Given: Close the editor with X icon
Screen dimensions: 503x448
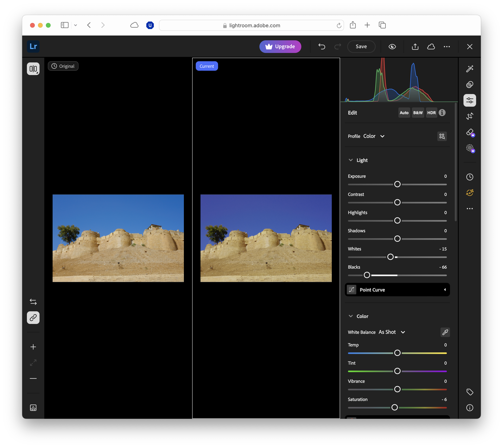Looking at the screenshot, I should click(x=470, y=47).
